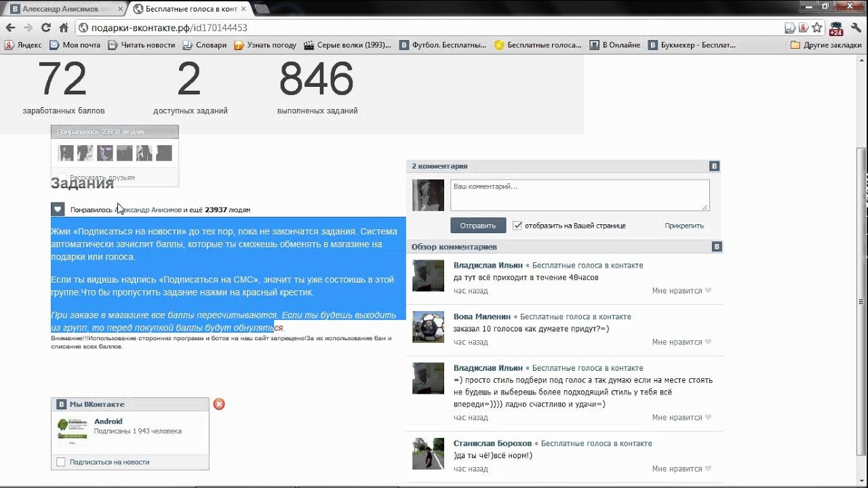868x488 pixels.
Task: Go back with the browser back arrow
Action: pyautogui.click(x=9, y=28)
